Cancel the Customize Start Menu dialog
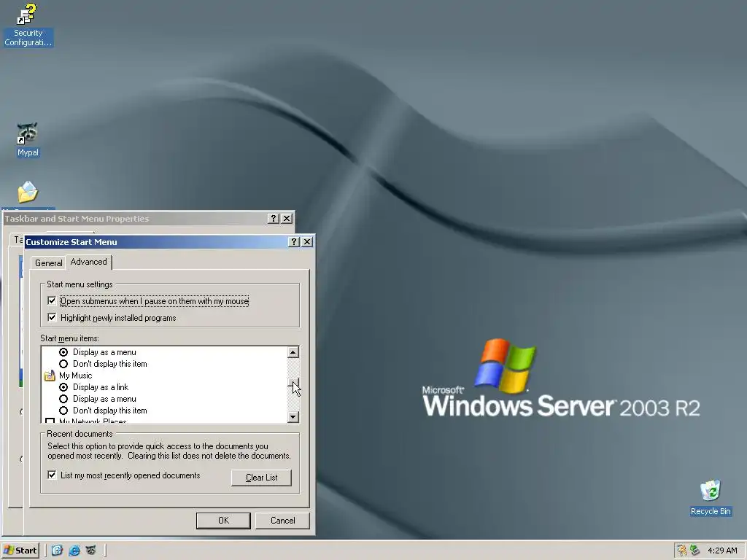Image resolution: width=747 pixels, height=560 pixels. coord(282,521)
